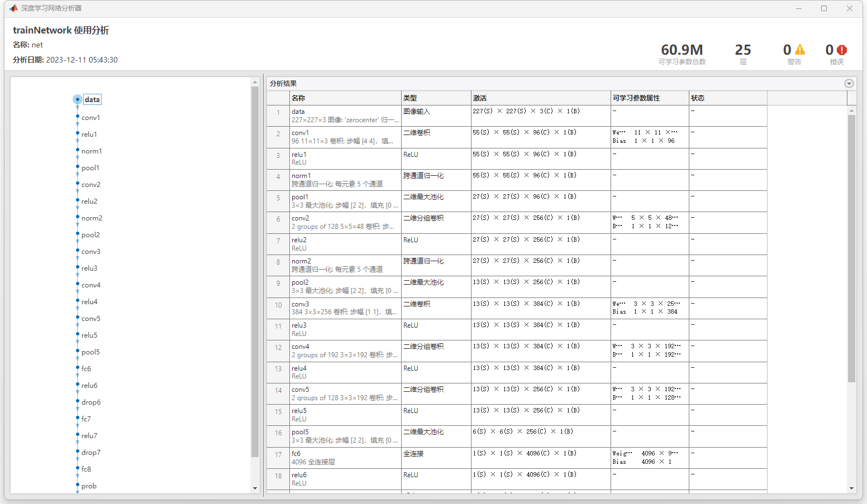Open the analysis results options dropdown arrow
Image resolution: width=867 pixels, height=504 pixels.
pyautogui.click(x=849, y=84)
